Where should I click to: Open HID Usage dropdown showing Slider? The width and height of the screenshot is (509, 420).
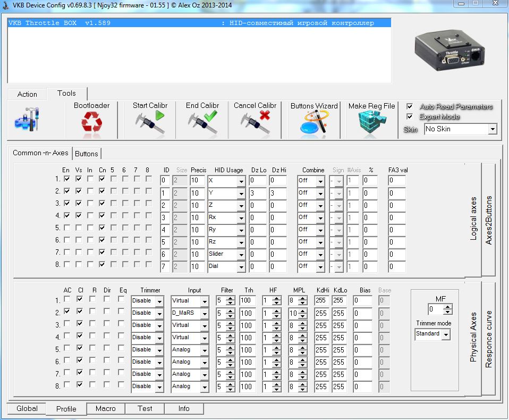241,255
